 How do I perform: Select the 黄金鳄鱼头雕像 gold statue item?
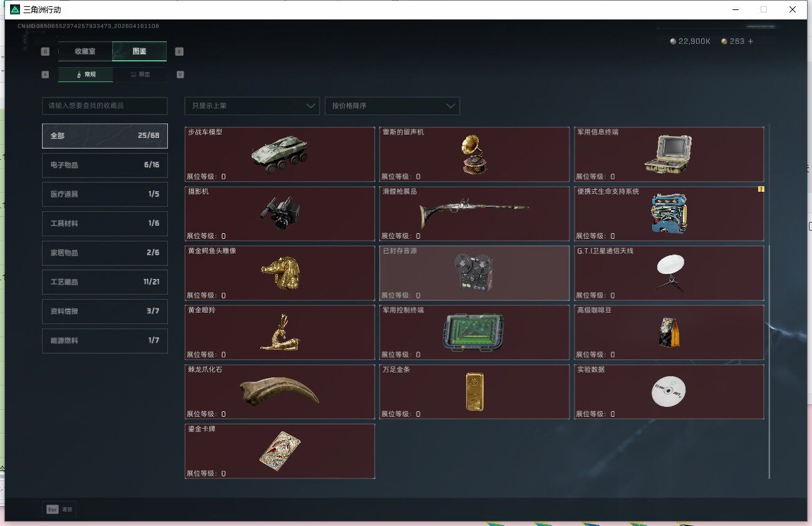[x=279, y=273]
